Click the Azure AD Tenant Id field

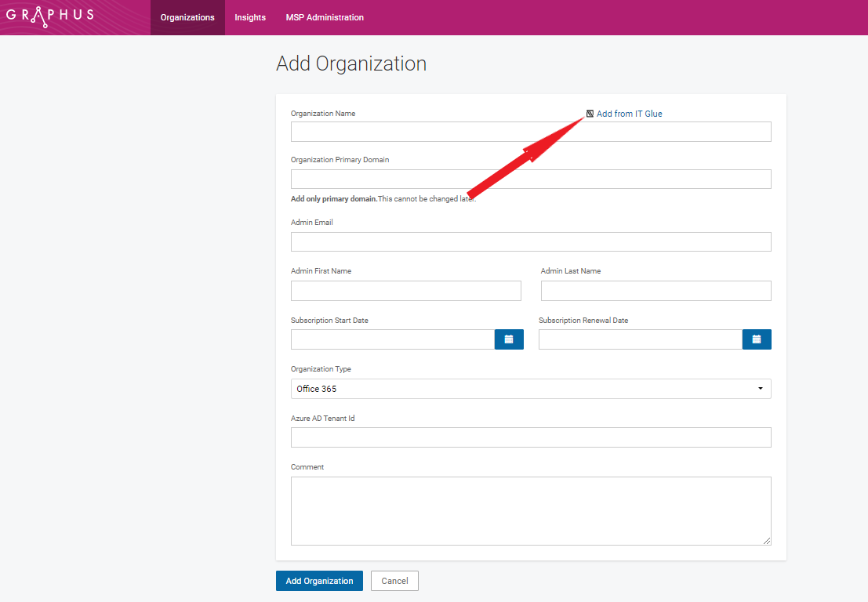[531, 437]
